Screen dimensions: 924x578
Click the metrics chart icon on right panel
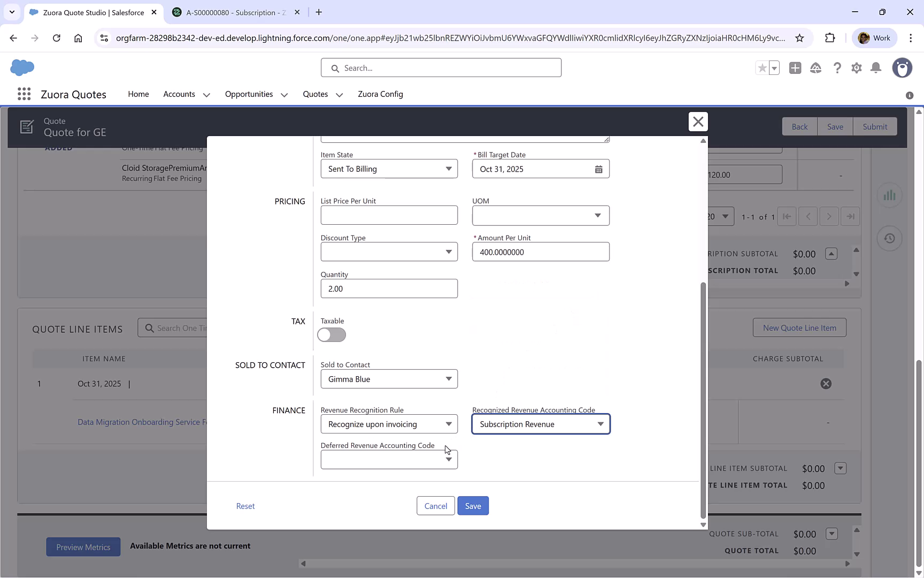pyautogui.click(x=889, y=195)
